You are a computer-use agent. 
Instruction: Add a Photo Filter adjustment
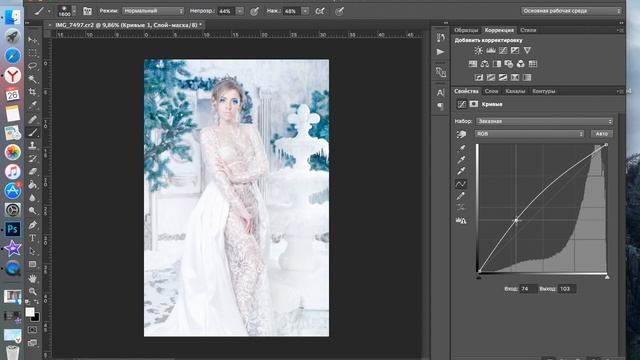click(509, 64)
